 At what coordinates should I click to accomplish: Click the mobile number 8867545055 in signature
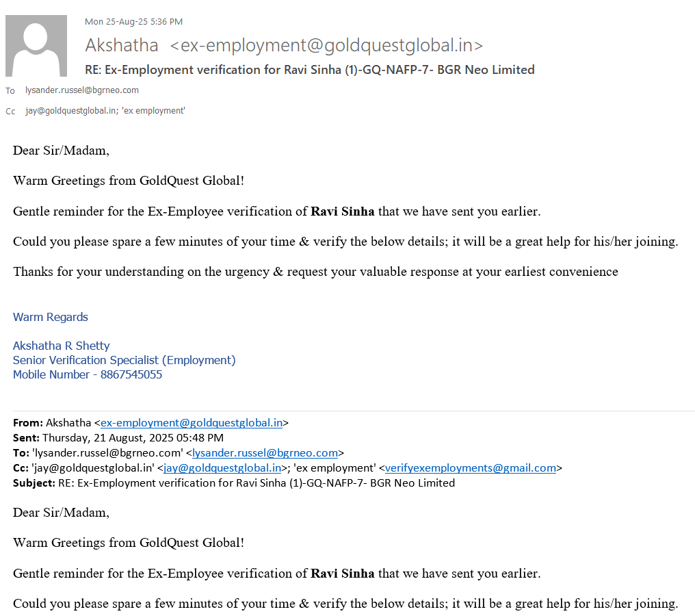(x=131, y=374)
